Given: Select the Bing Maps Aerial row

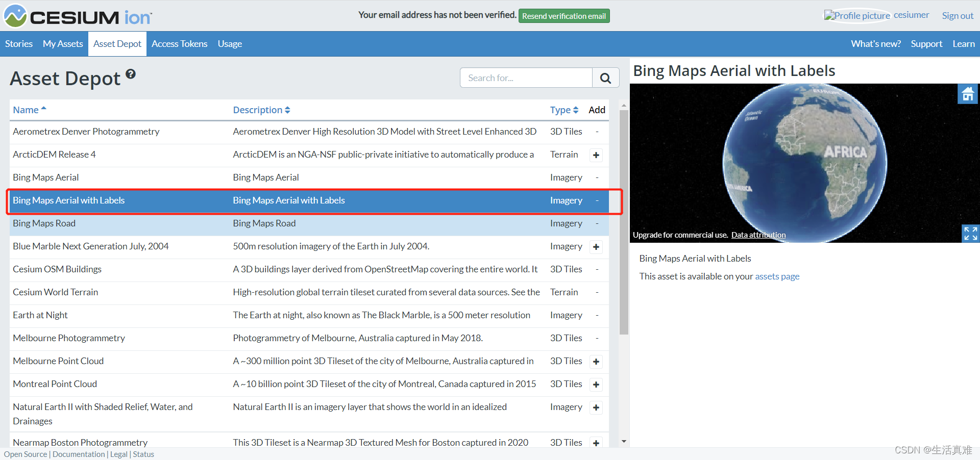Looking at the screenshot, I should coord(309,177).
